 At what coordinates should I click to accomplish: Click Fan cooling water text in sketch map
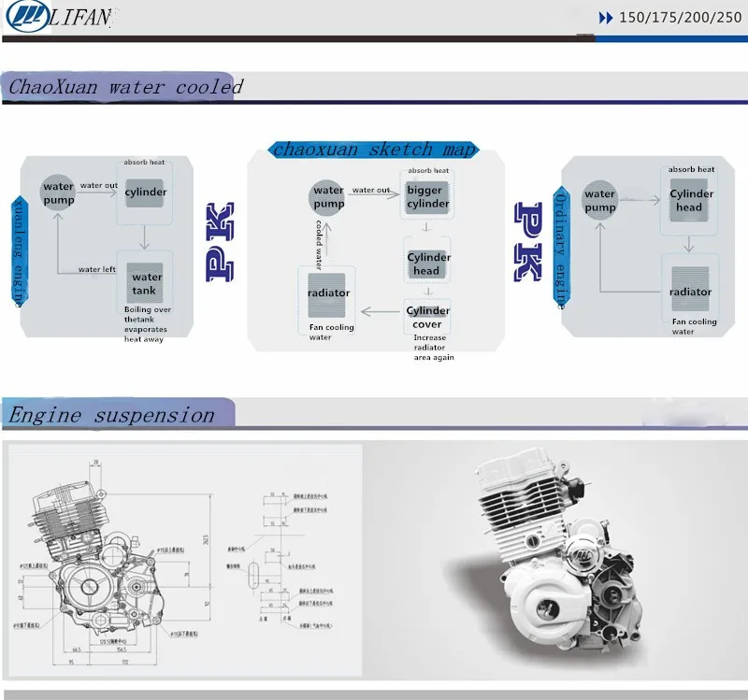click(x=331, y=332)
